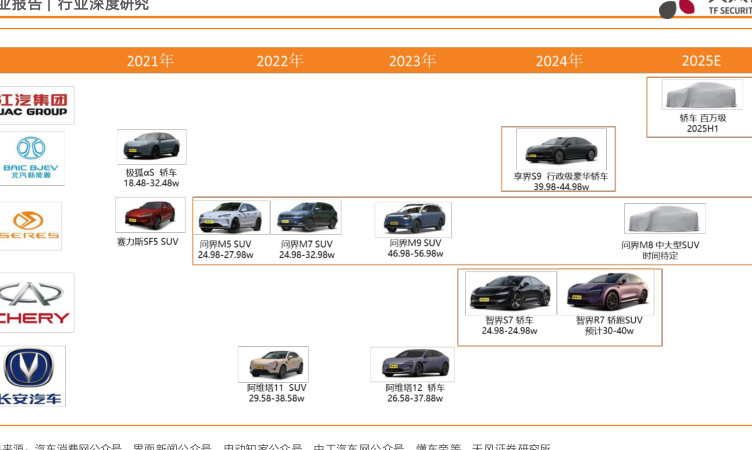Select the '预计30-40w' price estimate
Image resolution: width=752 pixels, height=450 pixels.
[x=609, y=331]
